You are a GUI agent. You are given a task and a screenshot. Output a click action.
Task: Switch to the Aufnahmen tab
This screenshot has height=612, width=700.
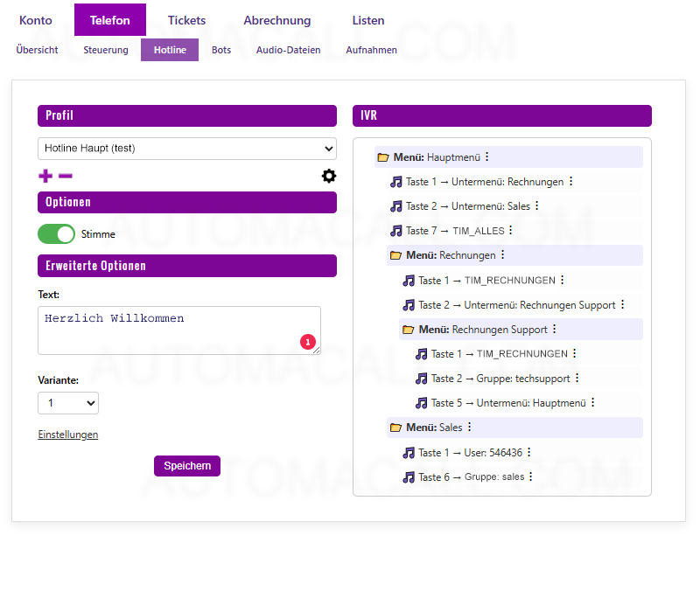click(371, 50)
